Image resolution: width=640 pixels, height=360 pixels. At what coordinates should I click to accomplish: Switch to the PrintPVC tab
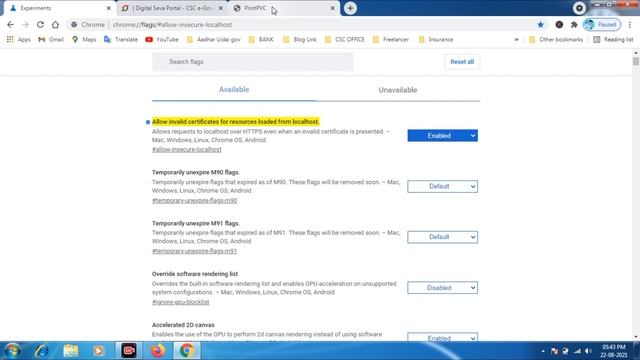[283, 8]
